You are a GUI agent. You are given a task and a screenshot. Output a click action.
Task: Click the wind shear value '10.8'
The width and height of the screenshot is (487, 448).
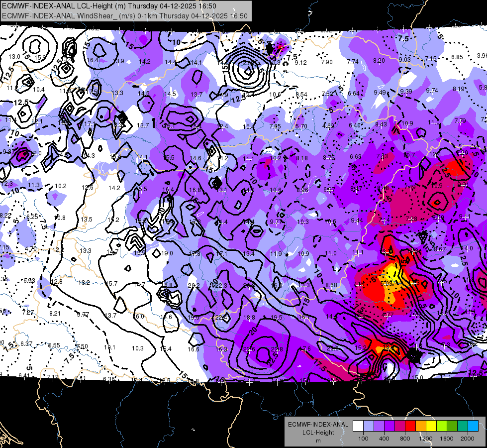(60, 218)
